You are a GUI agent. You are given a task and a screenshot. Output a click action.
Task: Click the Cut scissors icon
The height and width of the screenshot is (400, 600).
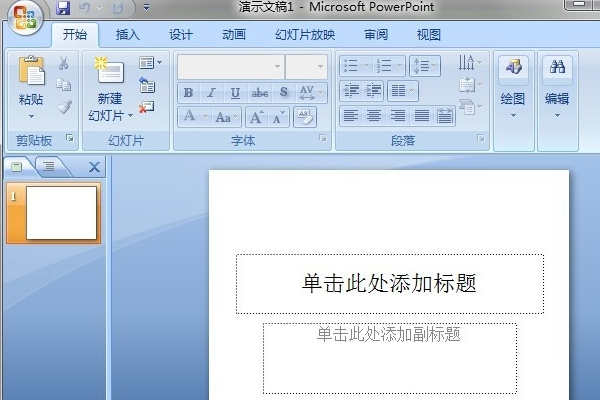pyautogui.click(x=64, y=63)
